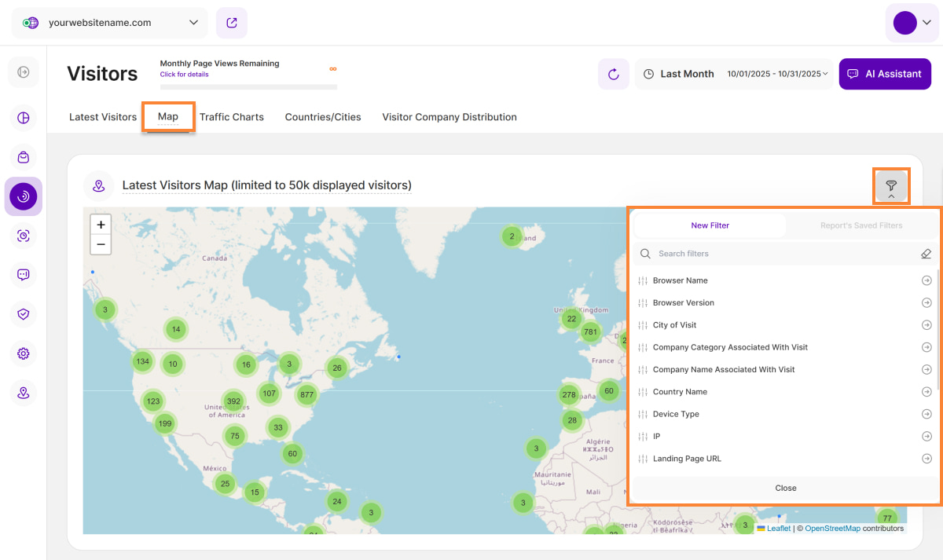
Task: Switch to the Traffic Charts tab
Action: 231,117
